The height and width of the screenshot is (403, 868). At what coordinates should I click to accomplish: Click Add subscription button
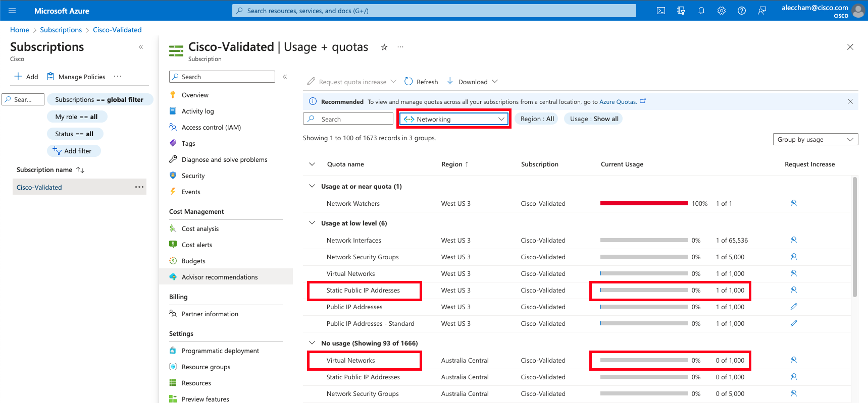(26, 77)
